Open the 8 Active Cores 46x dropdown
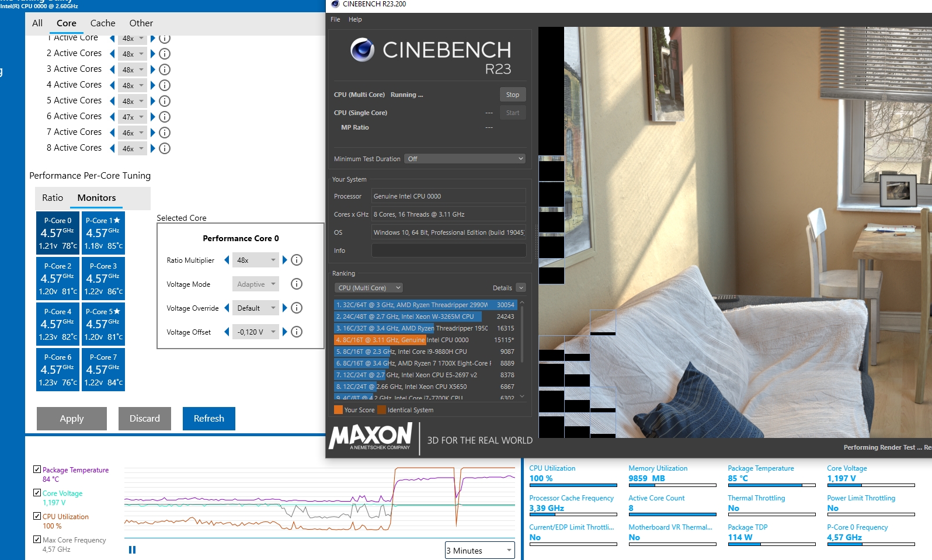 point(133,148)
